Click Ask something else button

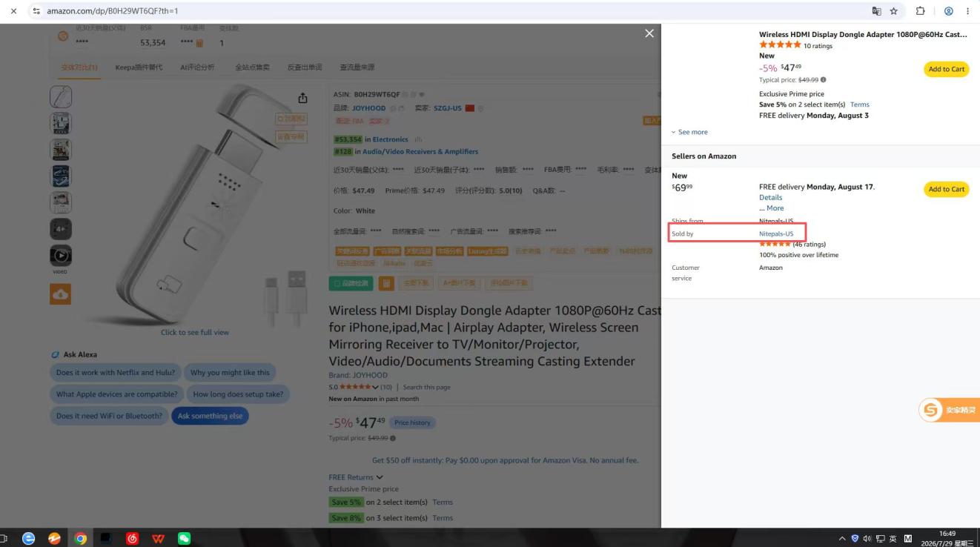coord(210,416)
